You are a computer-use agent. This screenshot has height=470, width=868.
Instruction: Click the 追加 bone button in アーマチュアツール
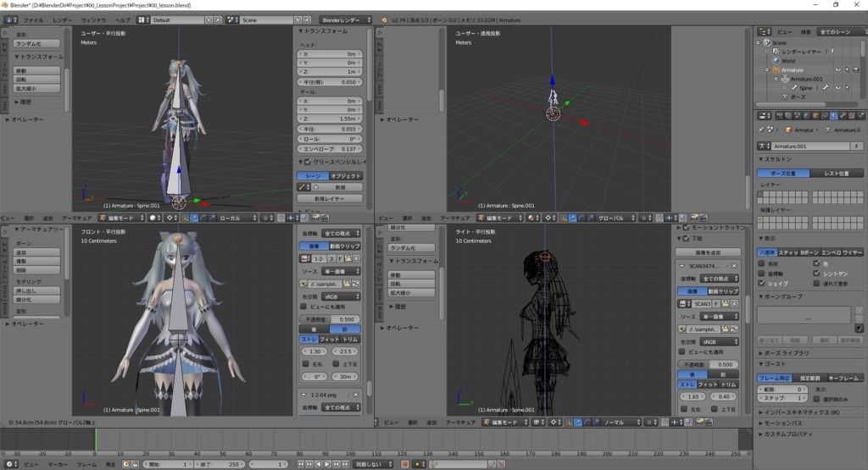[x=36, y=252]
